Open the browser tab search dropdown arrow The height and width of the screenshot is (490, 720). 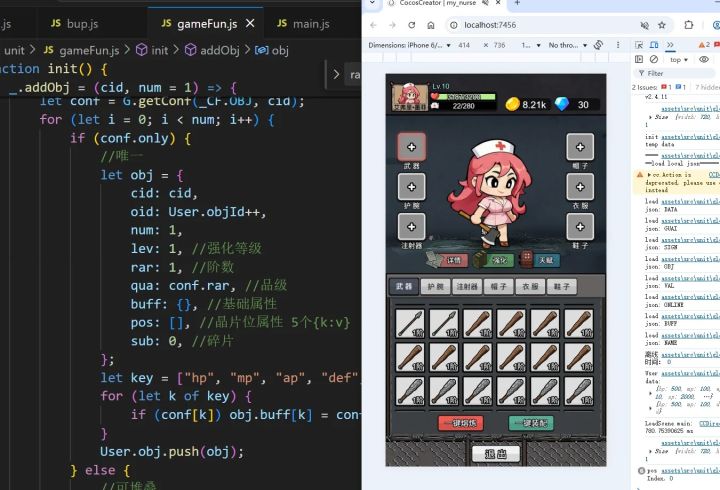pyautogui.click(x=372, y=3)
